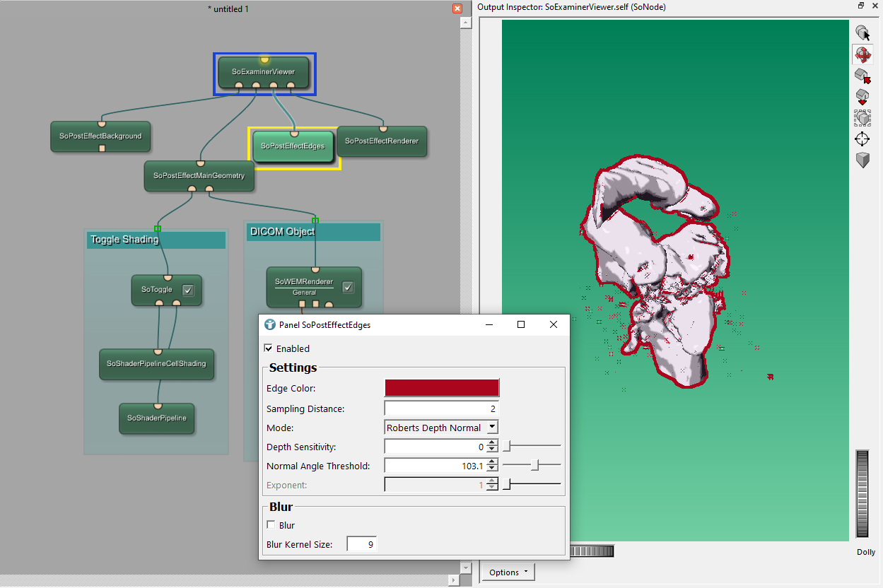This screenshot has height=588, width=883.
Task: Close the untitled 1 network tab
Action: 457,8
